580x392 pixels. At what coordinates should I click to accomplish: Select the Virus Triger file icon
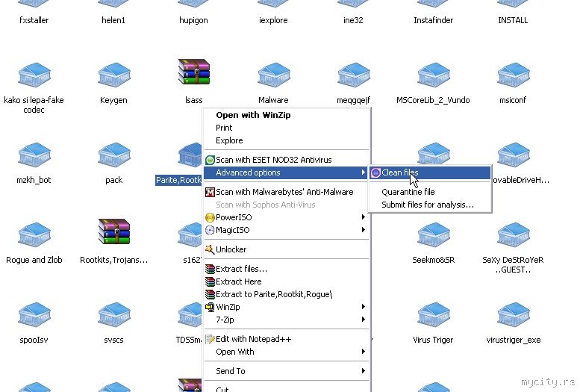click(x=434, y=314)
